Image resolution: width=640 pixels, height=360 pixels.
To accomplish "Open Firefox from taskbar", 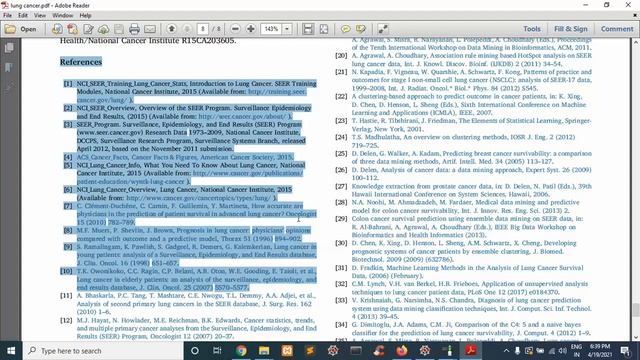I will pos(402,351).
